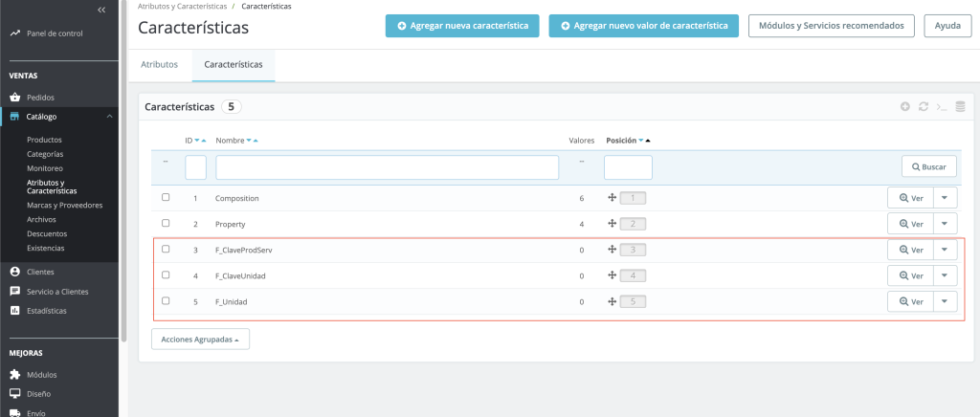Open Productos in the sidebar

point(44,140)
